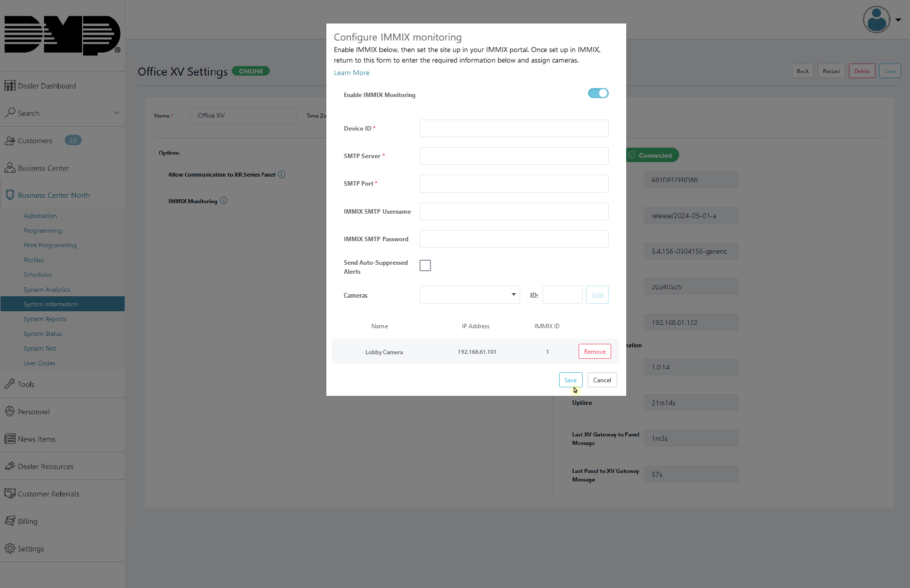Image resolution: width=910 pixels, height=588 pixels.
Task: Open User Codes in the sidebar
Action: (39, 363)
